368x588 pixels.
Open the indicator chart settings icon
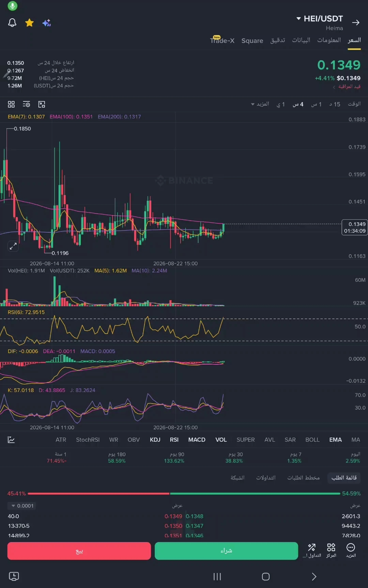pos(11,440)
